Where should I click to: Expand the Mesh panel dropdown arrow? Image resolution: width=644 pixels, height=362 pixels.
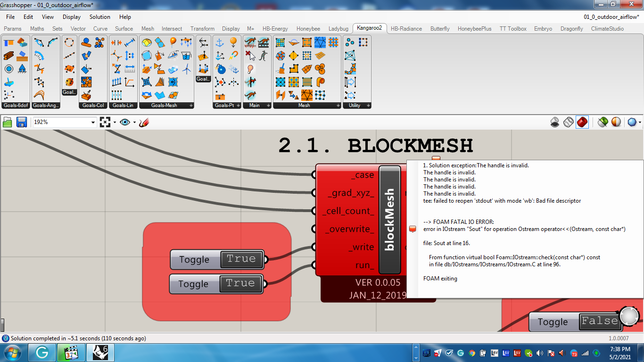(x=338, y=106)
